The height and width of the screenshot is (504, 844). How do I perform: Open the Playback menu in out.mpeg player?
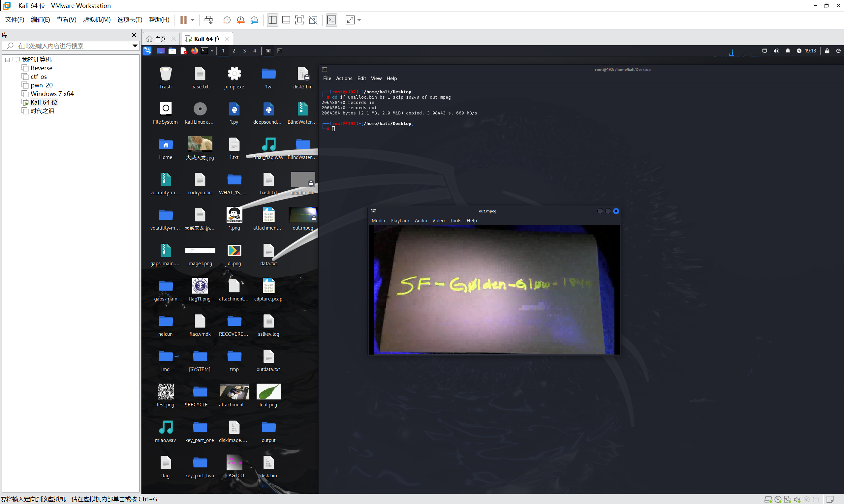pyautogui.click(x=400, y=221)
